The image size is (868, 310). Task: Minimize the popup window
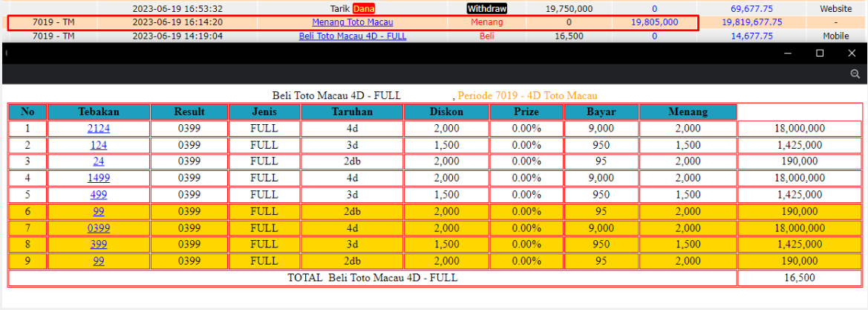787,54
